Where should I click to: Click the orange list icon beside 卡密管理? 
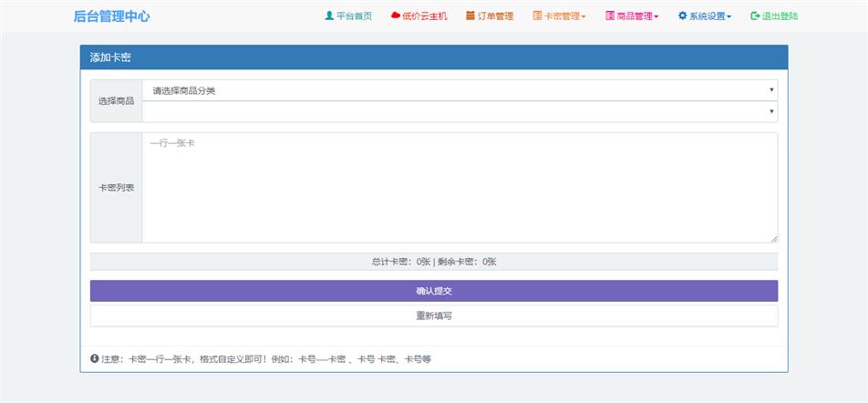pyautogui.click(x=537, y=15)
